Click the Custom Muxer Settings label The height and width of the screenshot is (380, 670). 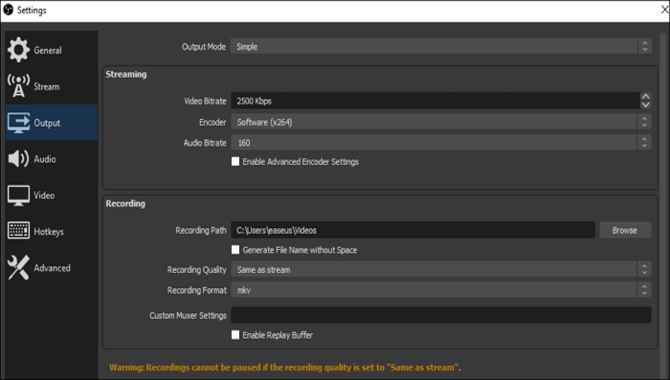188,315
